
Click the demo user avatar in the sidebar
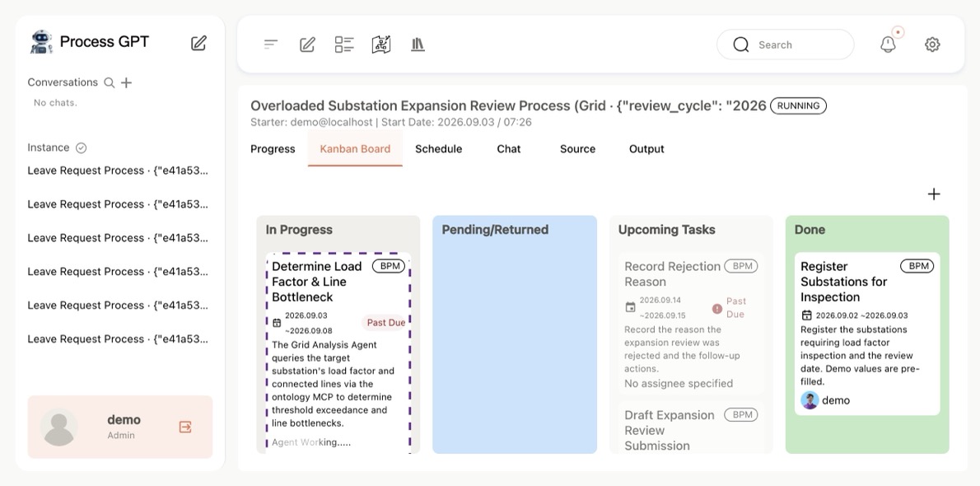[x=59, y=427]
